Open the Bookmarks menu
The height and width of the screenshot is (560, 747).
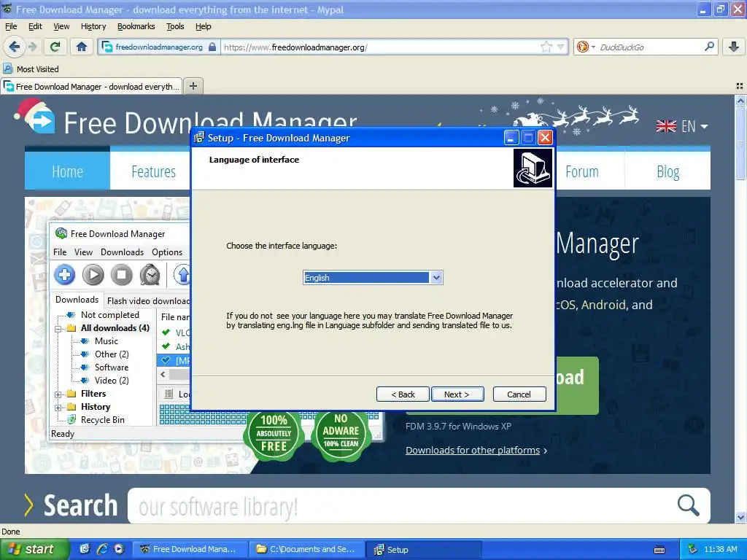point(136,26)
